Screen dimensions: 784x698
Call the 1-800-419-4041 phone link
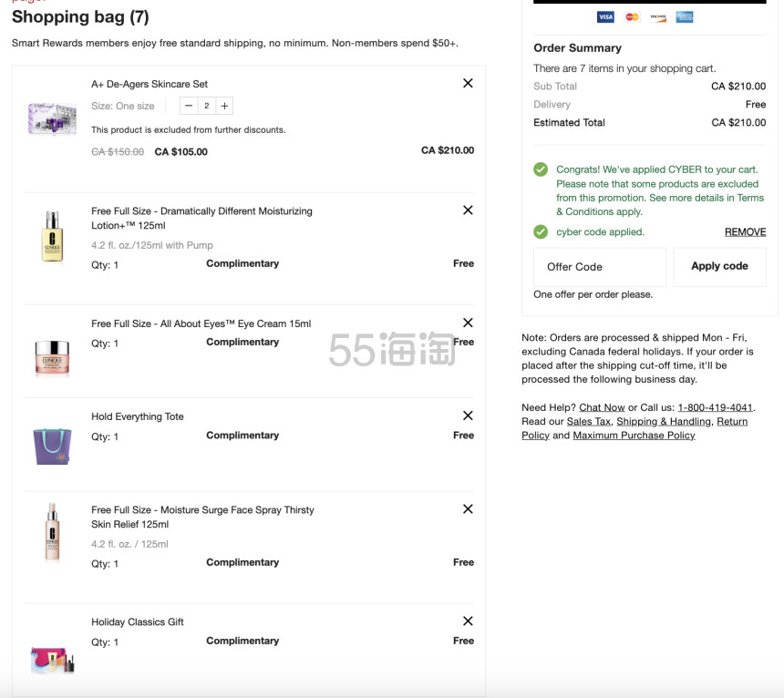click(x=715, y=407)
